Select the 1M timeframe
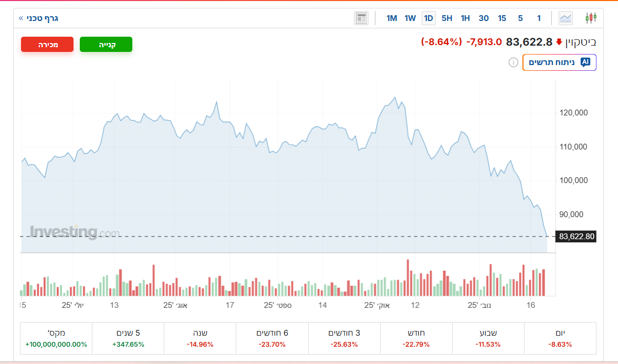Screen dimensions: 618x364 coord(392,18)
